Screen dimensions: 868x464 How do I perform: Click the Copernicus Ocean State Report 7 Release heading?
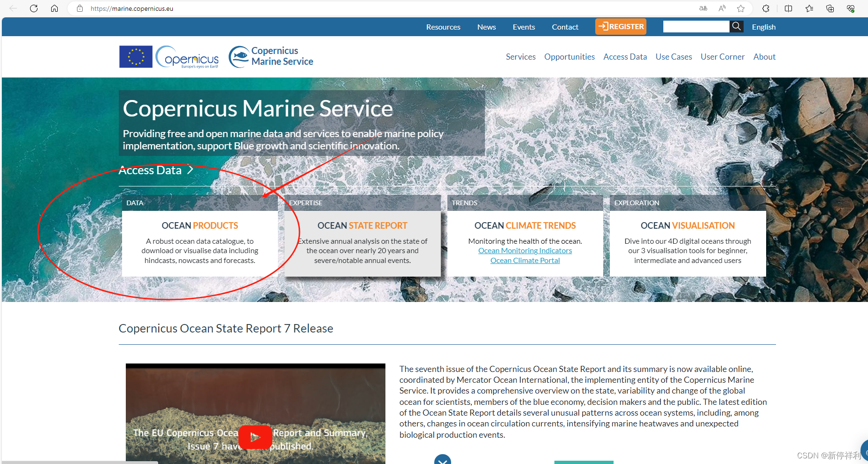pos(226,328)
